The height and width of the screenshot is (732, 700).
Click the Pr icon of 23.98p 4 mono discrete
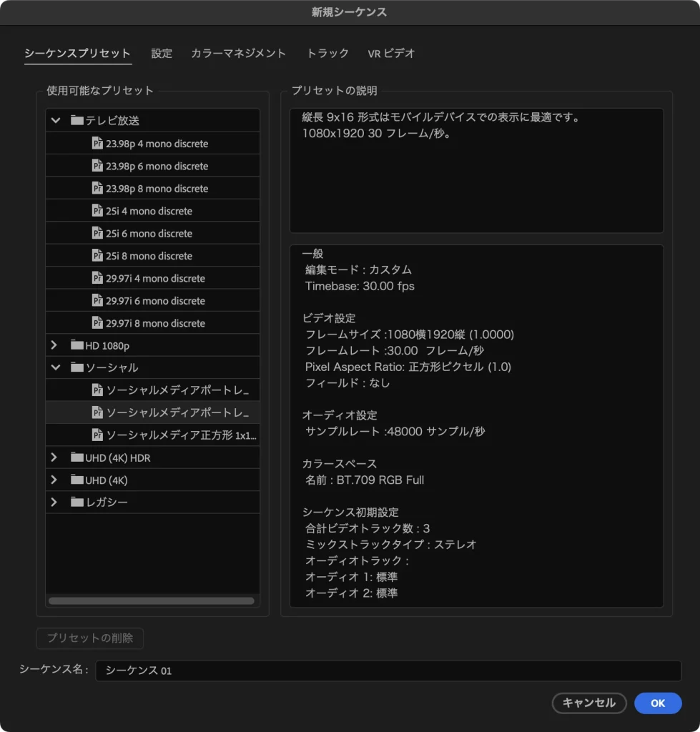pyautogui.click(x=97, y=143)
